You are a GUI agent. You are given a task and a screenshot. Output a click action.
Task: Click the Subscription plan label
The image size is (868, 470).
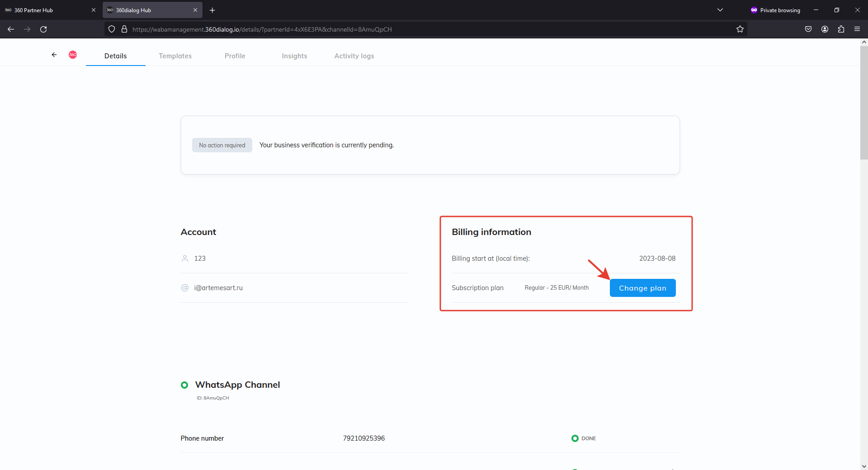[478, 288]
